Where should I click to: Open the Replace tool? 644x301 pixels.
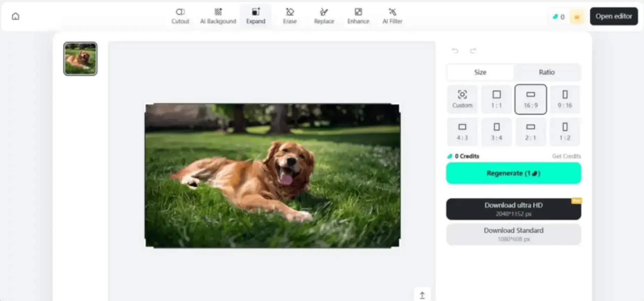[x=324, y=16]
